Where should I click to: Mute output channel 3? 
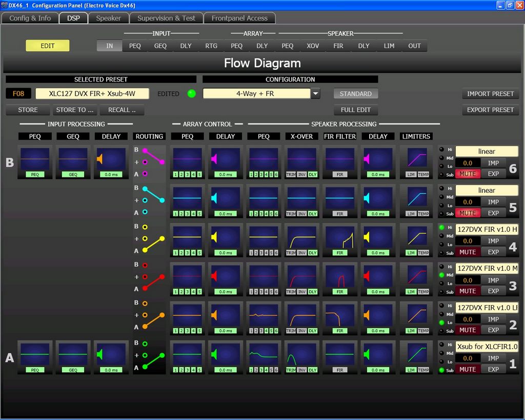tap(468, 291)
